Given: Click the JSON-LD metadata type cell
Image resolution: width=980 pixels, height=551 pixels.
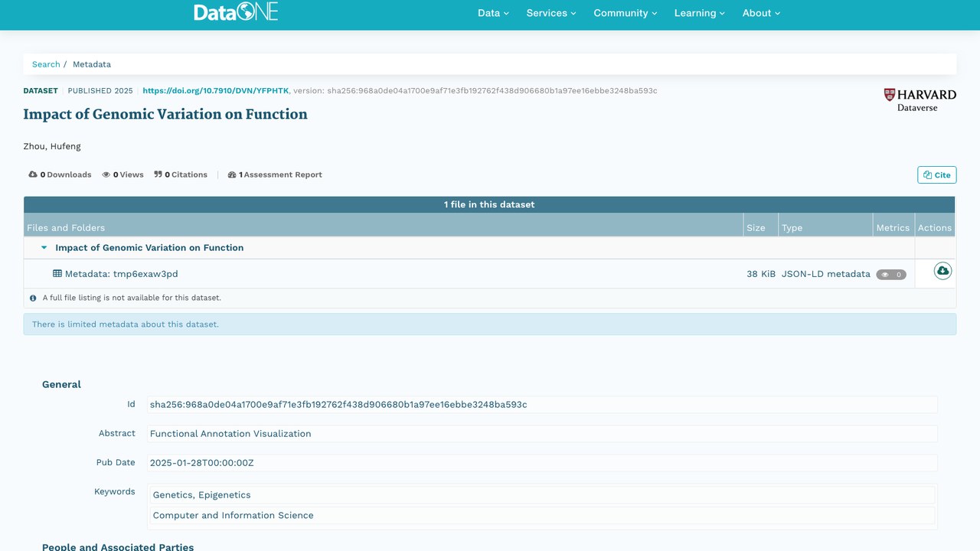Looking at the screenshot, I should click(x=826, y=273).
